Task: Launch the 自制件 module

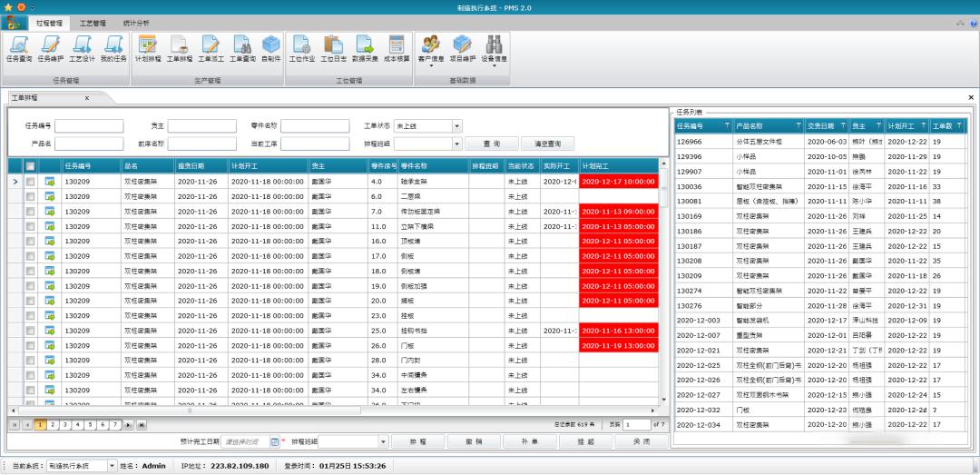Action: coord(270,48)
